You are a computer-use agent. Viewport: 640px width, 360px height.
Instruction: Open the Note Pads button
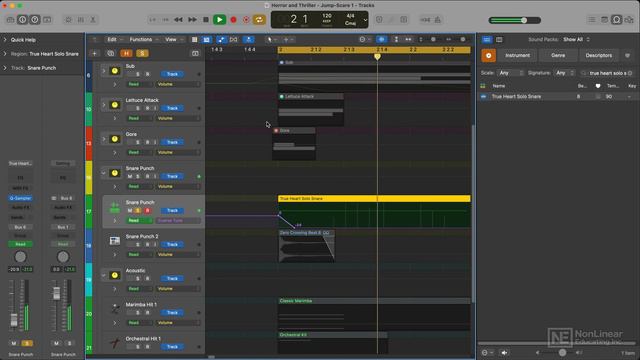(604, 20)
